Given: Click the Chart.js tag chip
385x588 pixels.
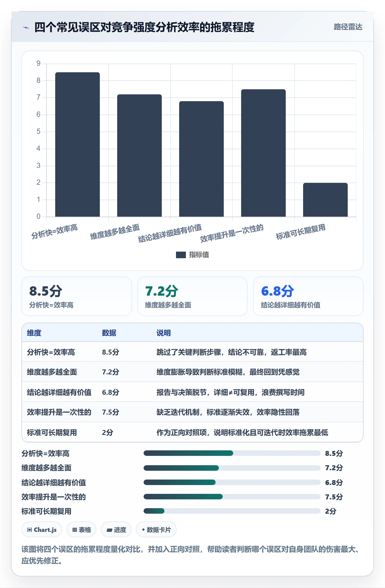Looking at the screenshot, I should click(x=42, y=530).
